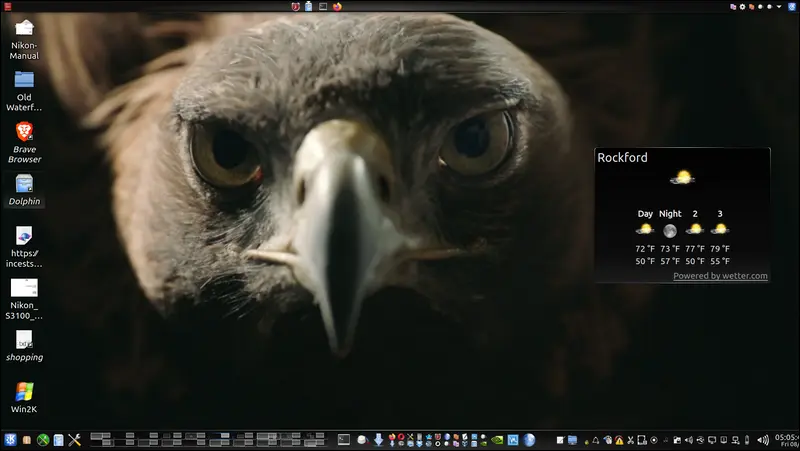Click the gear icon in top-right panel
This screenshot has height=451, width=800.
click(742, 7)
